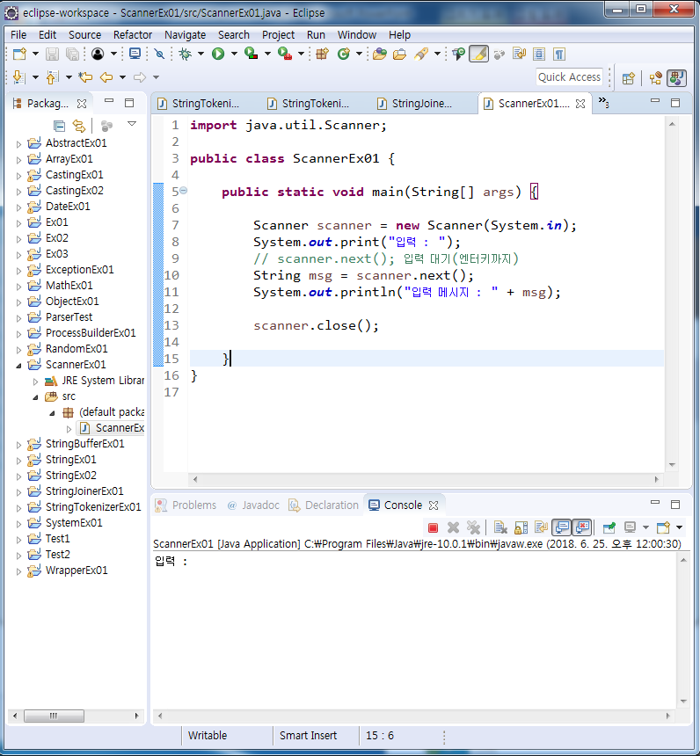Click the Open Task folder icon

click(399, 54)
